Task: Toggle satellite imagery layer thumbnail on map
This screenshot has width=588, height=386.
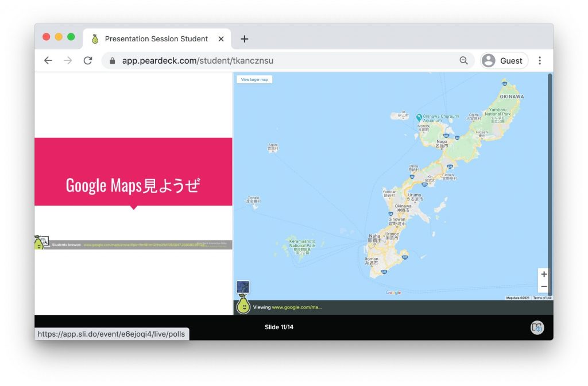Action: [243, 287]
